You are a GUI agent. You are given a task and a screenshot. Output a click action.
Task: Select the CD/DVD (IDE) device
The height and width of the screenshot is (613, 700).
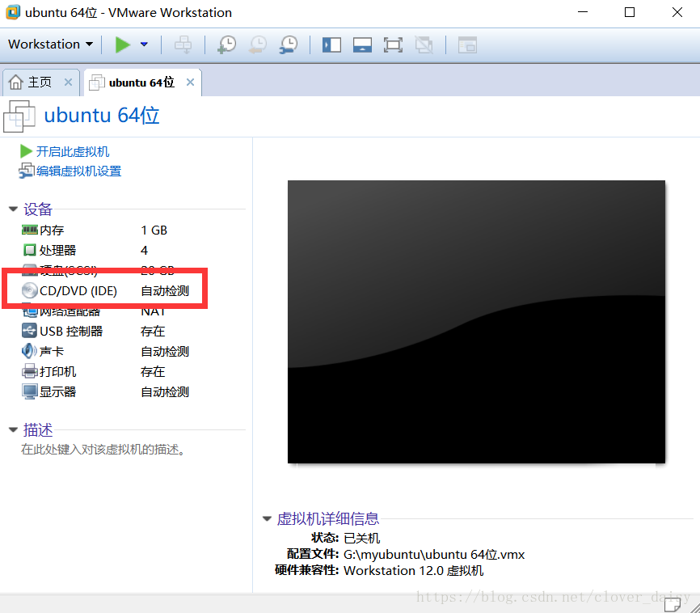pos(105,291)
